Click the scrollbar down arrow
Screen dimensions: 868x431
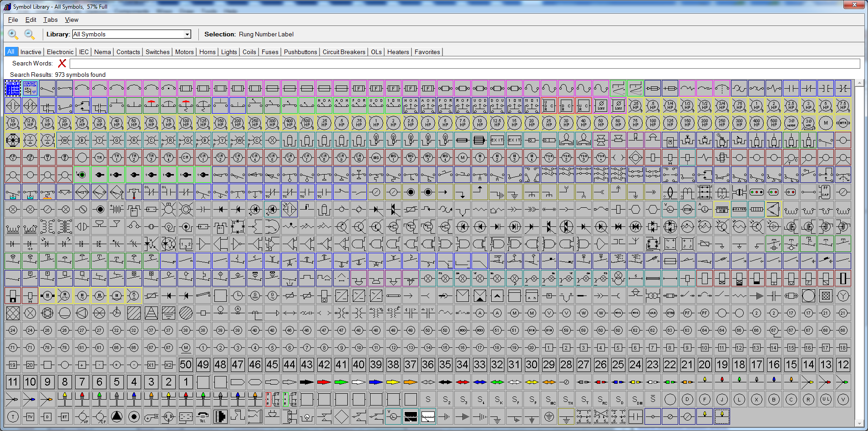[x=859, y=424]
